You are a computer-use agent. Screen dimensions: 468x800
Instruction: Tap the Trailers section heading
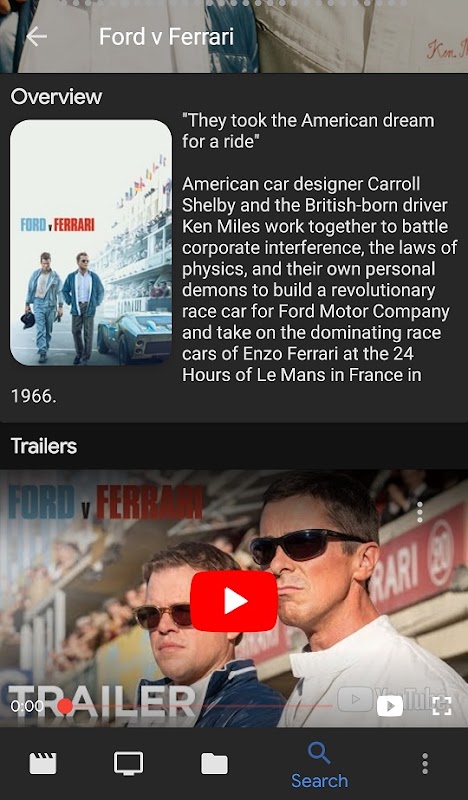tap(44, 446)
